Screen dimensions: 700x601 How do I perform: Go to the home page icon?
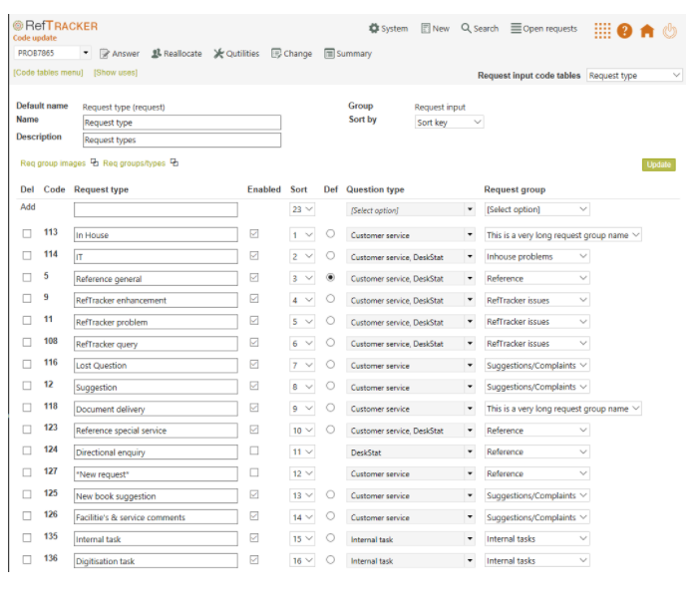(x=647, y=31)
